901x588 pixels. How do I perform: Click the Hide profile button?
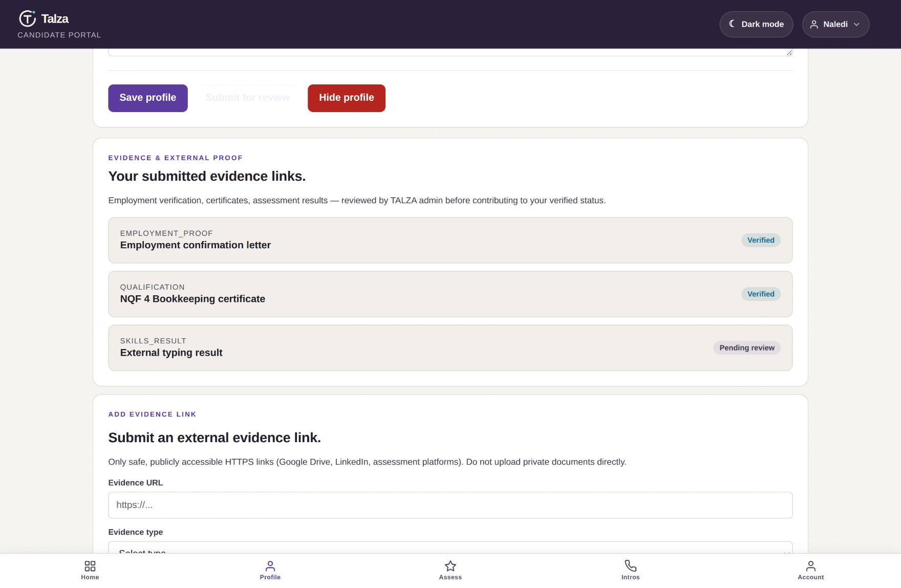tap(347, 98)
